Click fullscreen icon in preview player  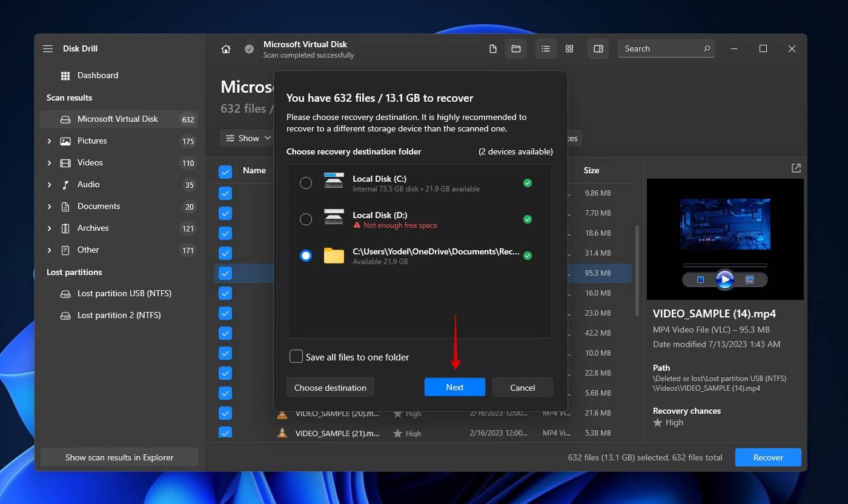point(749,279)
